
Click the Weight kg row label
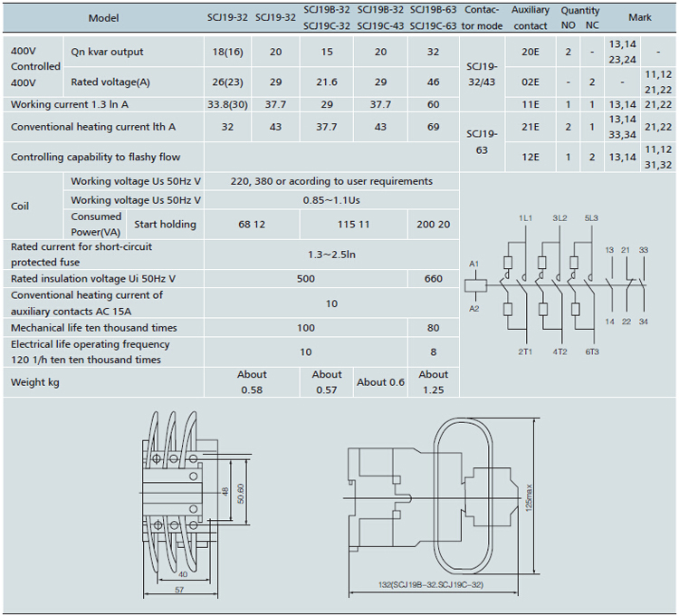[x=35, y=382]
